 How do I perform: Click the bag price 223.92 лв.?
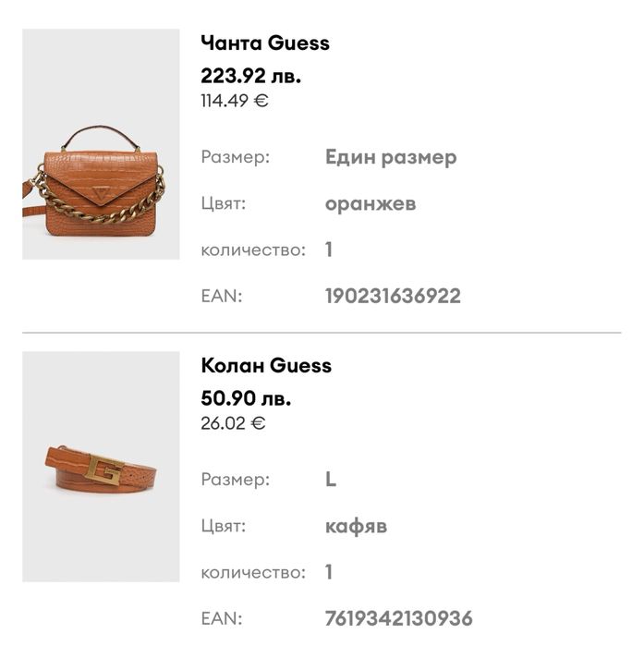(x=250, y=76)
